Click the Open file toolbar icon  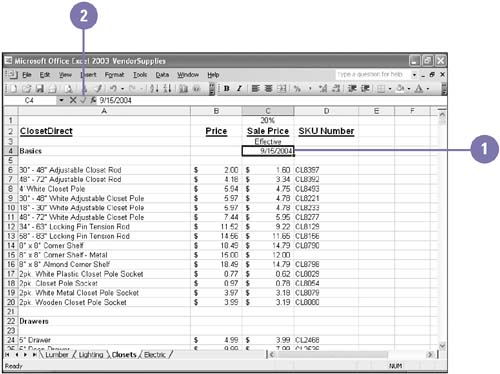[x=27, y=89]
